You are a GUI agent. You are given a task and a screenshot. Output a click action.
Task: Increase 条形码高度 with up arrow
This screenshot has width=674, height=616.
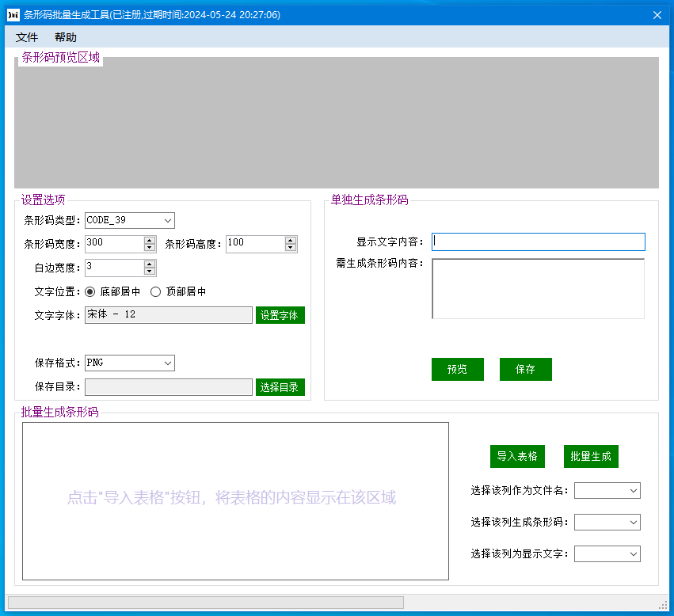291,240
